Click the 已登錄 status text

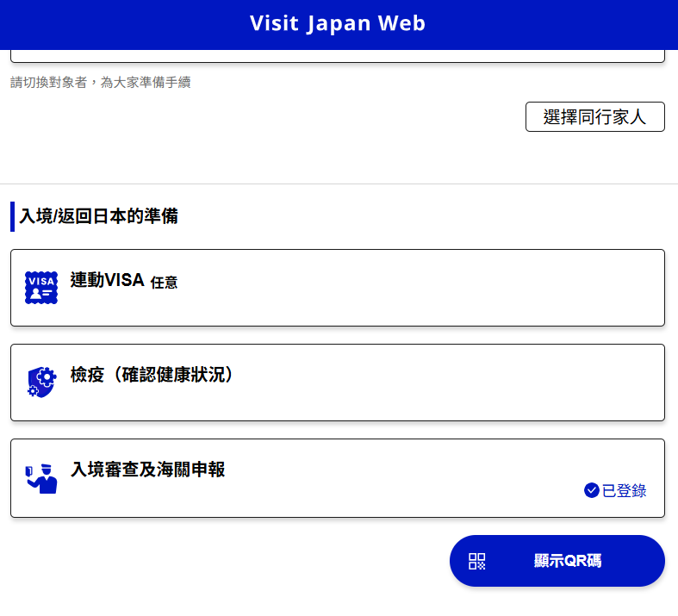pyautogui.click(x=624, y=490)
